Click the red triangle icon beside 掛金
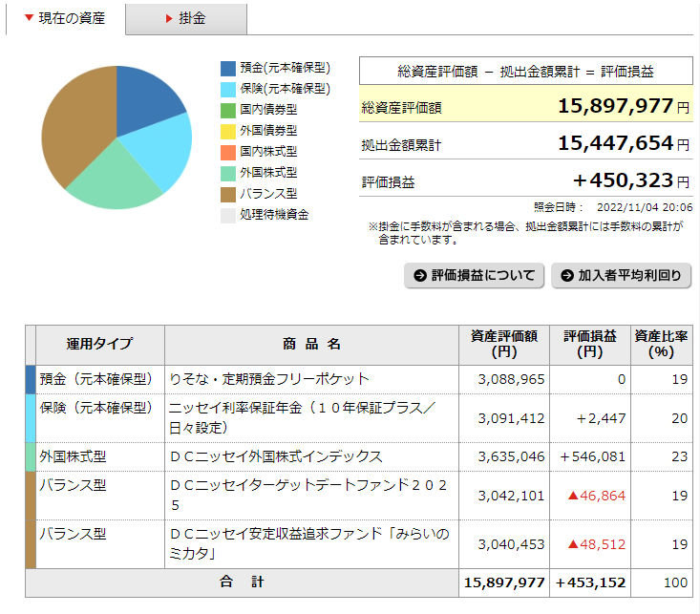Image resolution: width=700 pixels, height=614 pixels. (169, 19)
